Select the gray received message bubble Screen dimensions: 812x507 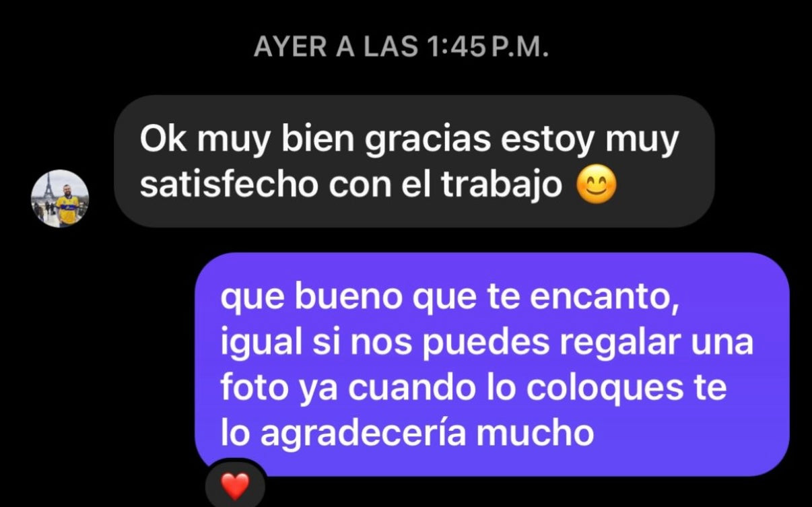click(414, 161)
